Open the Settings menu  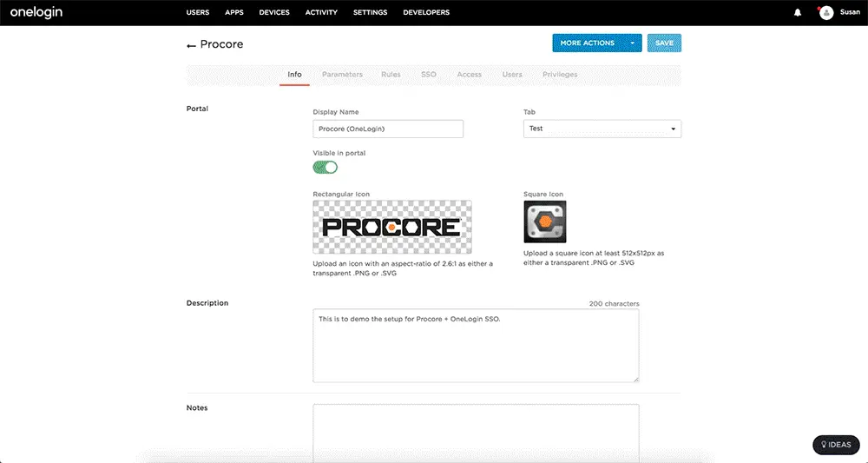click(x=371, y=12)
